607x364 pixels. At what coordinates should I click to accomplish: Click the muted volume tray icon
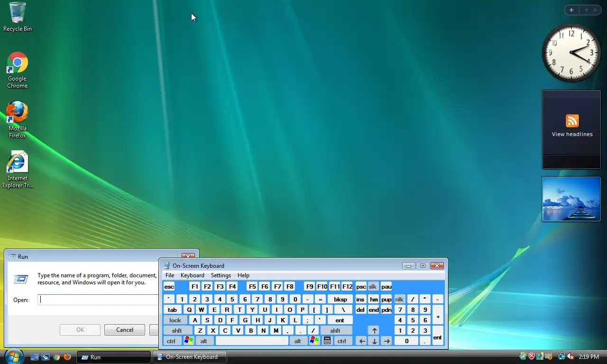point(570,356)
